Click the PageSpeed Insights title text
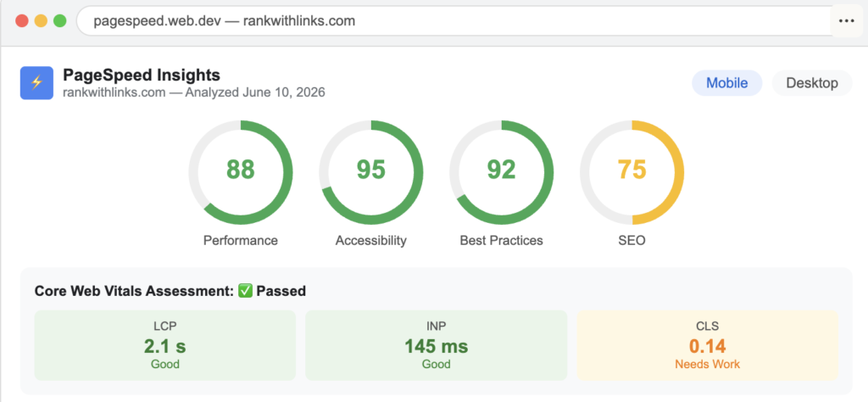Image resolution: width=868 pixels, height=402 pixels. [142, 75]
